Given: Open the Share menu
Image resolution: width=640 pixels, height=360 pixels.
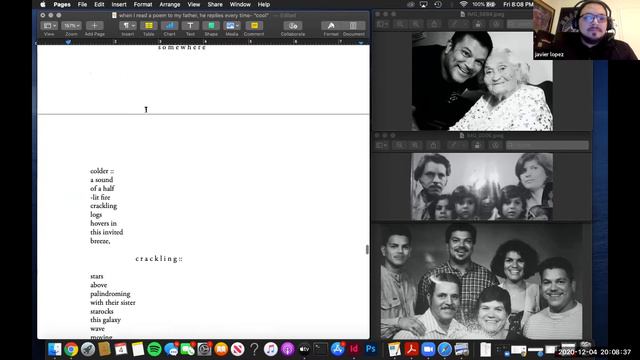Looking at the screenshot, I should 215,4.
